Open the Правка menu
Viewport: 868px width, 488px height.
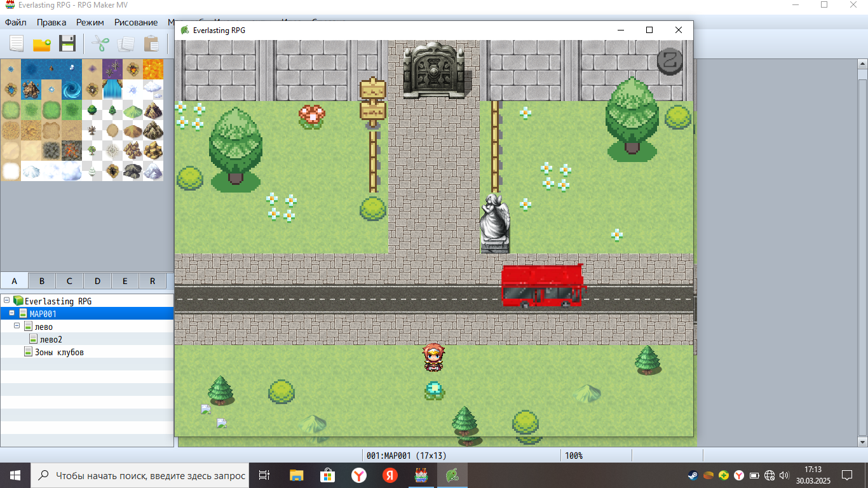pyautogui.click(x=51, y=22)
